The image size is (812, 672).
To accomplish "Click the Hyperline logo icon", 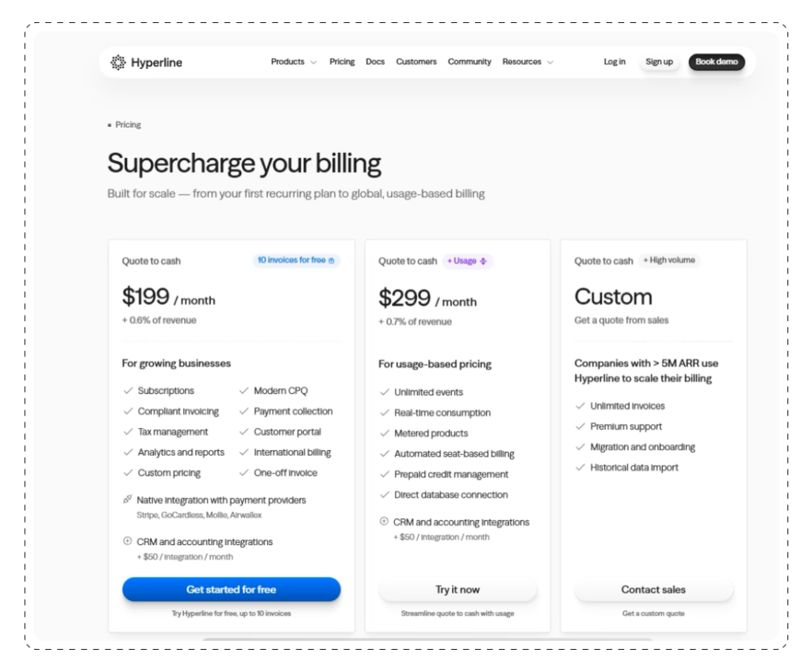I will click(x=117, y=61).
